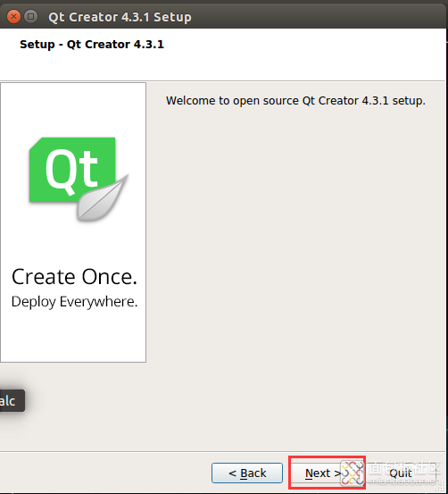
Task: Click the gray window button beside close
Action: pos(31,16)
